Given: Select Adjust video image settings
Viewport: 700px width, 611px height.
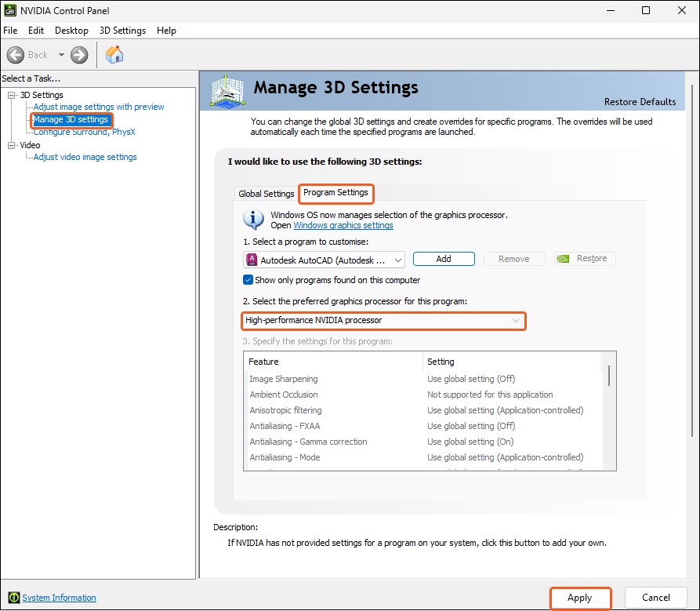Looking at the screenshot, I should 85,157.
